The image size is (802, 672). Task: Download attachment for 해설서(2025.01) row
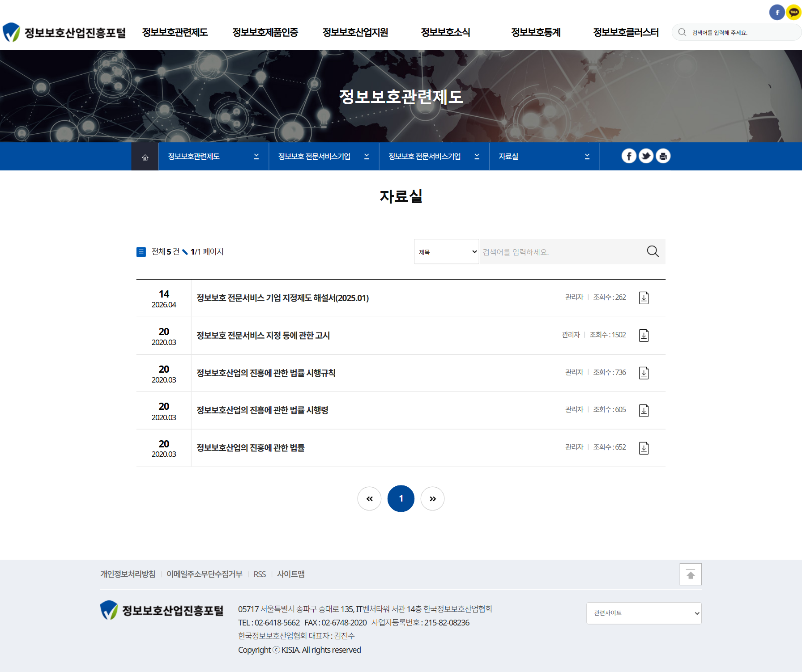pos(644,298)
